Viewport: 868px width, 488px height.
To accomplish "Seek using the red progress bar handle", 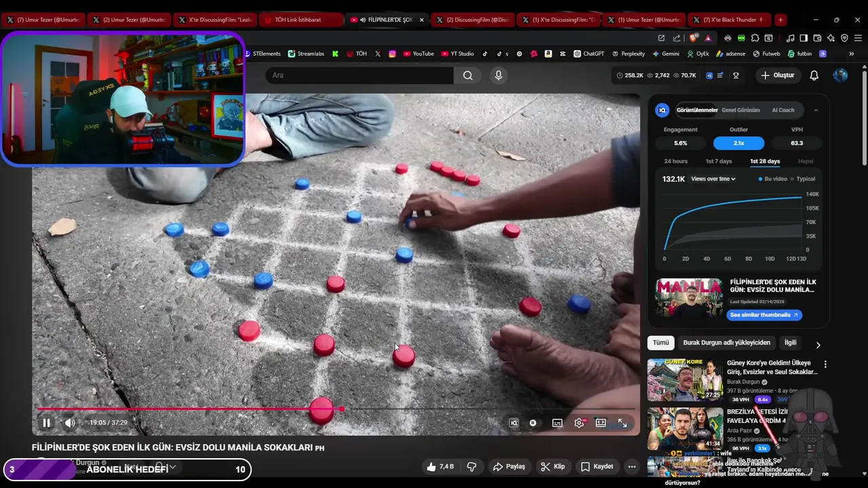I will [342, 409].
